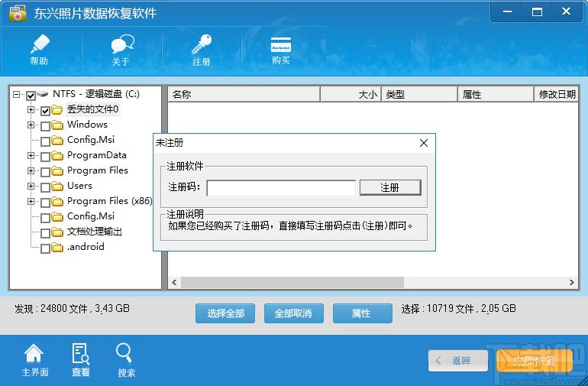
Task: Sort by the 名称 column header
Action: pos(244,94)
